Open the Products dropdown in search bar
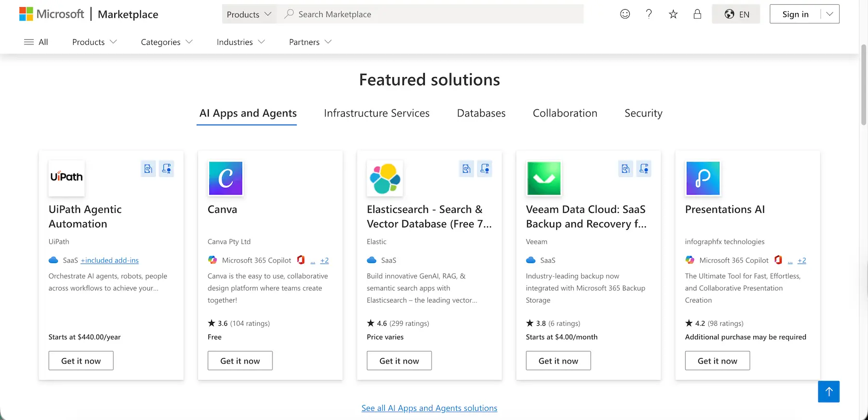Image resolution: width=868 pixels, height=420 pixels. (x=249, y=14)
